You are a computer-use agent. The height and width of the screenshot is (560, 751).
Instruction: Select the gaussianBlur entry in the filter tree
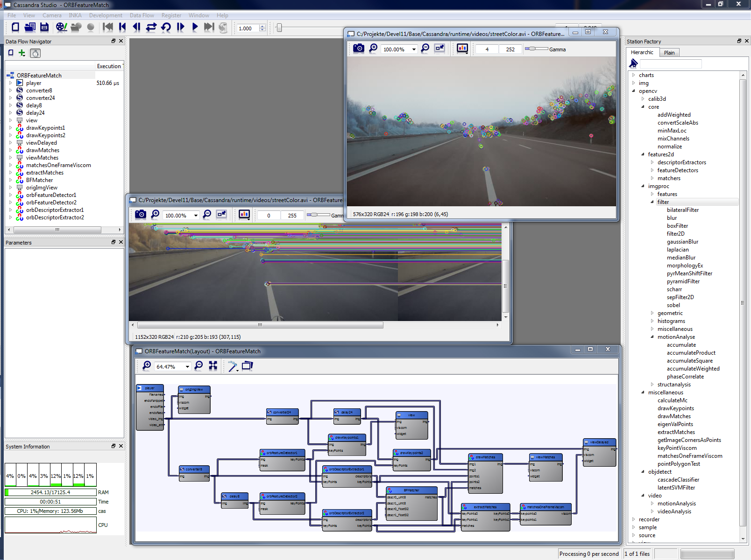pos(683,241)
